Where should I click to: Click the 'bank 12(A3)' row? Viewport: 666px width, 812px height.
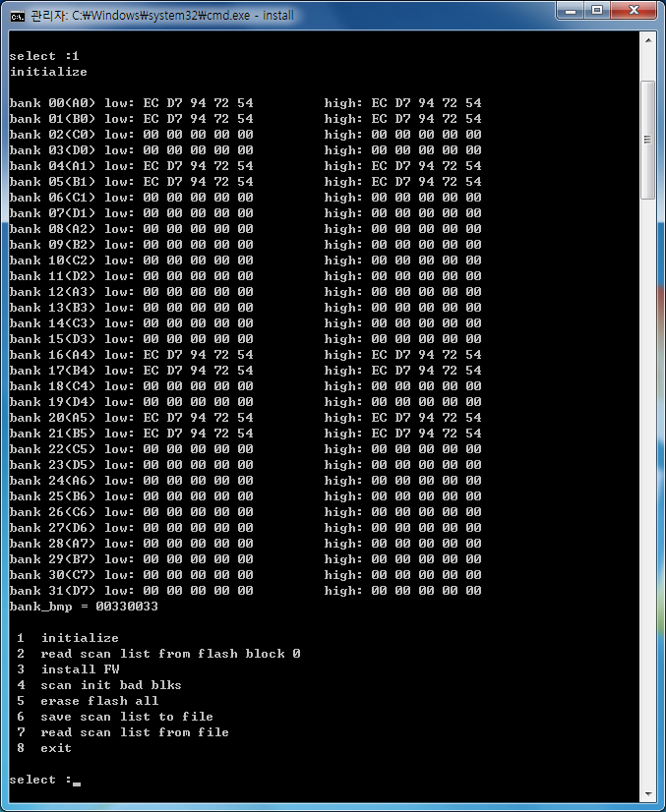245,292
